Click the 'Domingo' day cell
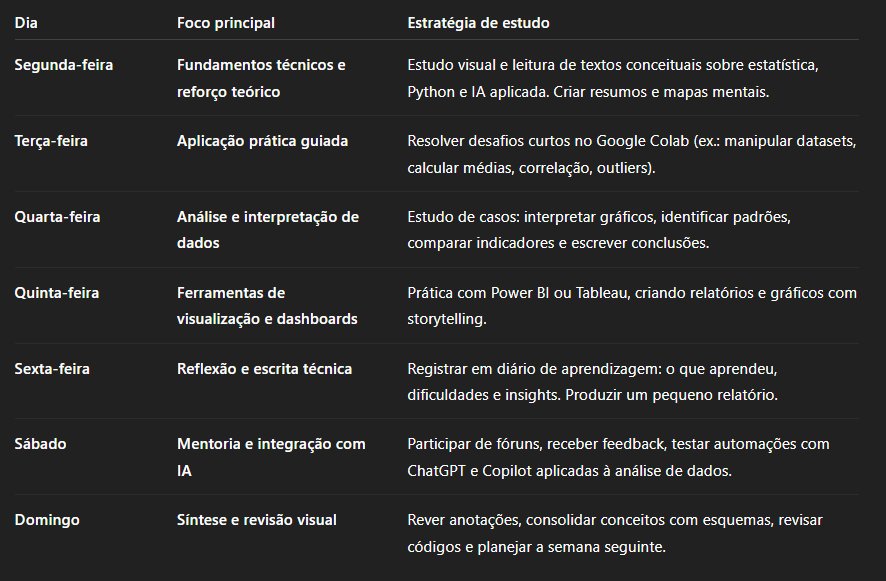 [x=46, y=520]
